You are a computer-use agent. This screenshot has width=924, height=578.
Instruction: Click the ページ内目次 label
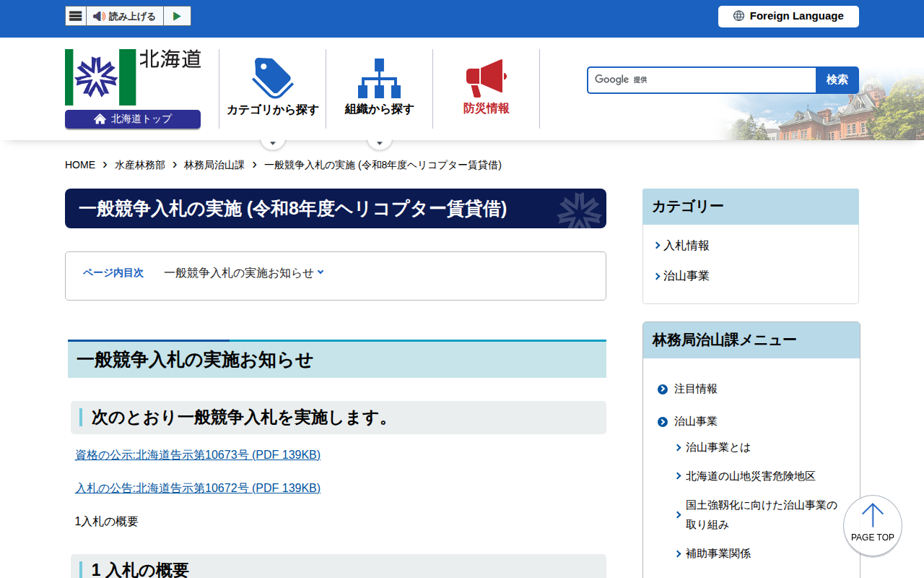click(113, 273)
